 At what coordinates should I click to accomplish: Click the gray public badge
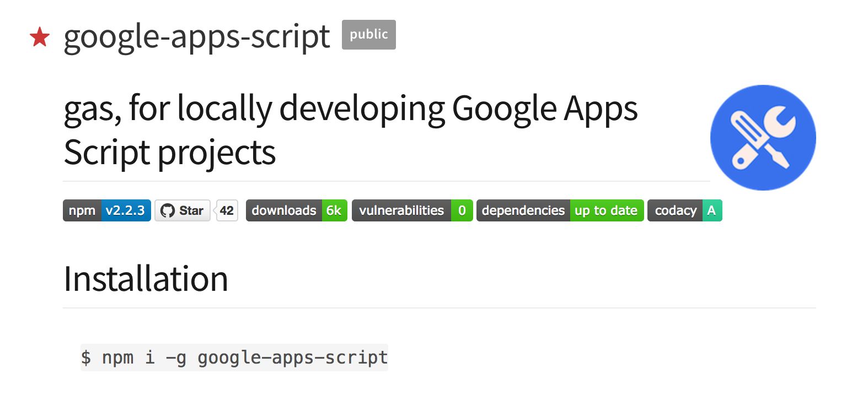[369, 35]
